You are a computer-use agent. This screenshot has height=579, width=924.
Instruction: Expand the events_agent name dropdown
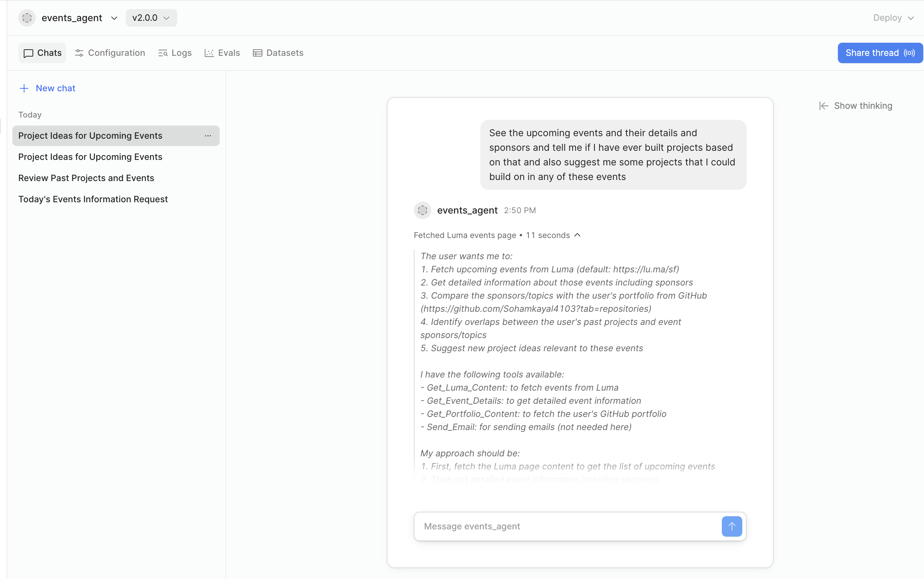[x=114, y=18]
